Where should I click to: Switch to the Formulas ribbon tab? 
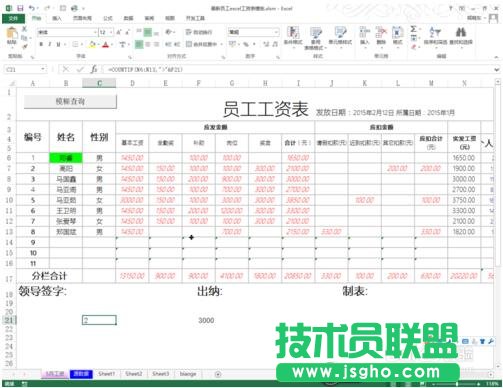coord(108,18)
